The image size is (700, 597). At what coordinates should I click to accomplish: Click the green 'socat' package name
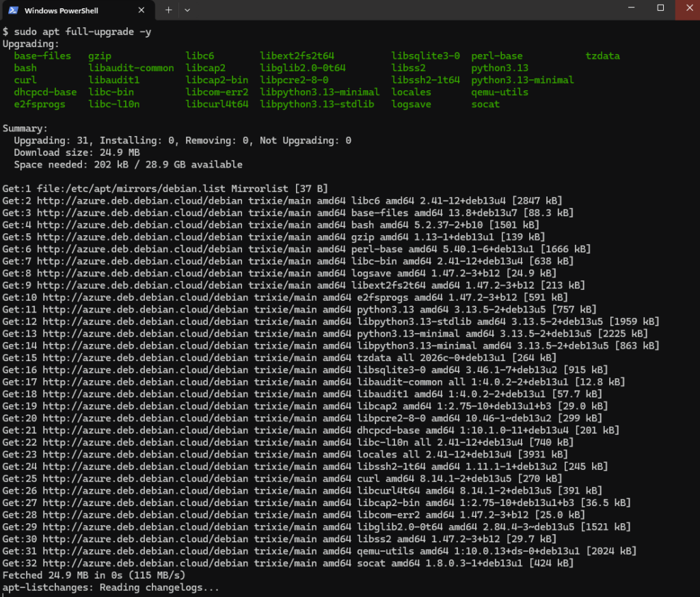point(485,104)
